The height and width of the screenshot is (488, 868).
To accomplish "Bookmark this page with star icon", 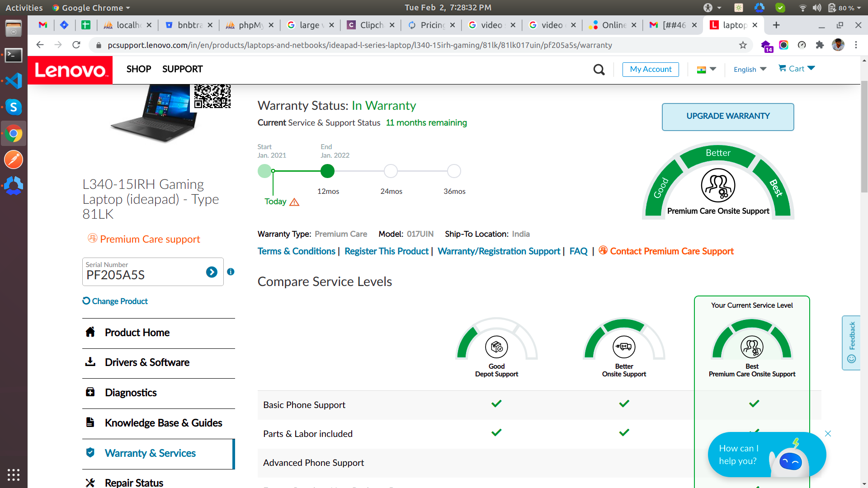I will tap(743, 45).
